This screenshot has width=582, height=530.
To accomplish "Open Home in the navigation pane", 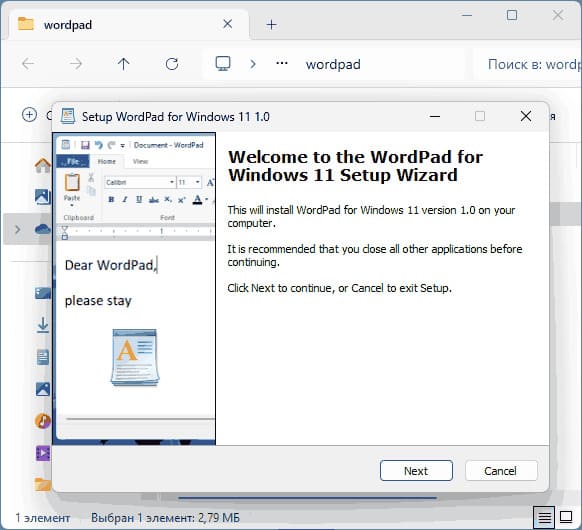I will click(43, 166).
